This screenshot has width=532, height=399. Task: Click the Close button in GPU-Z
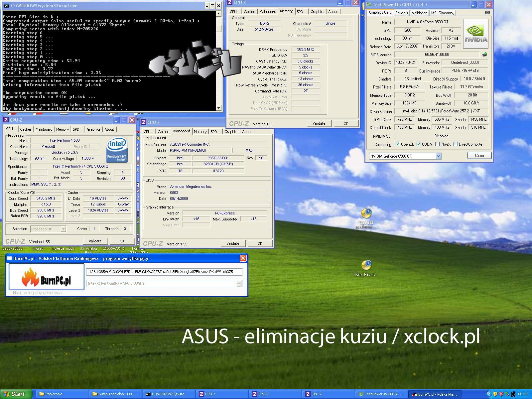point(479,156)
